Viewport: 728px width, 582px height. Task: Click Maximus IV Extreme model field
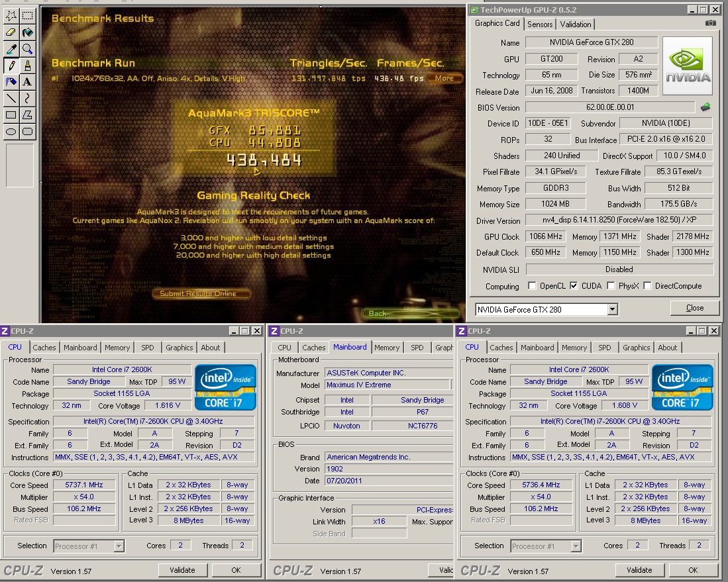tap(388, 385)
